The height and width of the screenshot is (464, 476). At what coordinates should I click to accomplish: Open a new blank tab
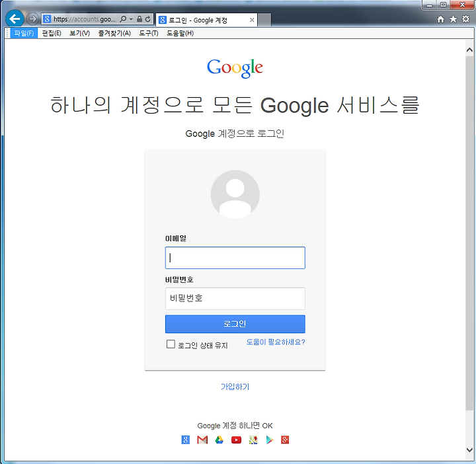click(264, 20)
